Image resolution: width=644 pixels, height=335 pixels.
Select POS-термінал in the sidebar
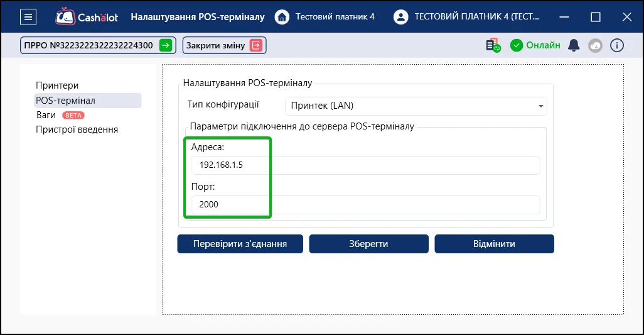pyautogui.click(x=87, y=101)
